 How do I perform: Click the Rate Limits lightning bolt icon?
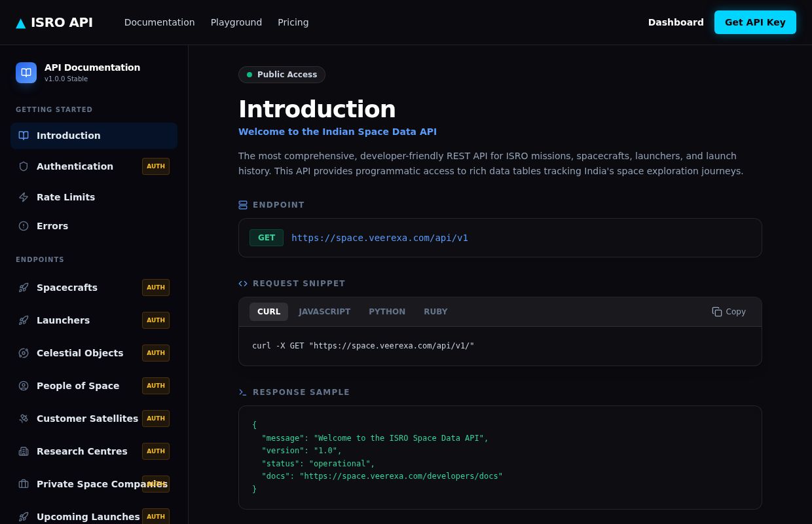click(24, 197)
